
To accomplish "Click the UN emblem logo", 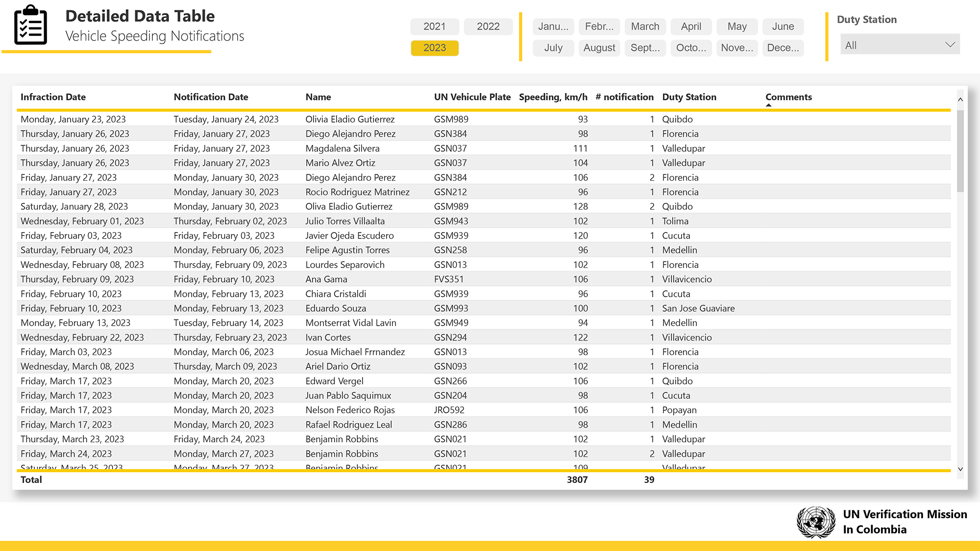I will click(816, 522).
